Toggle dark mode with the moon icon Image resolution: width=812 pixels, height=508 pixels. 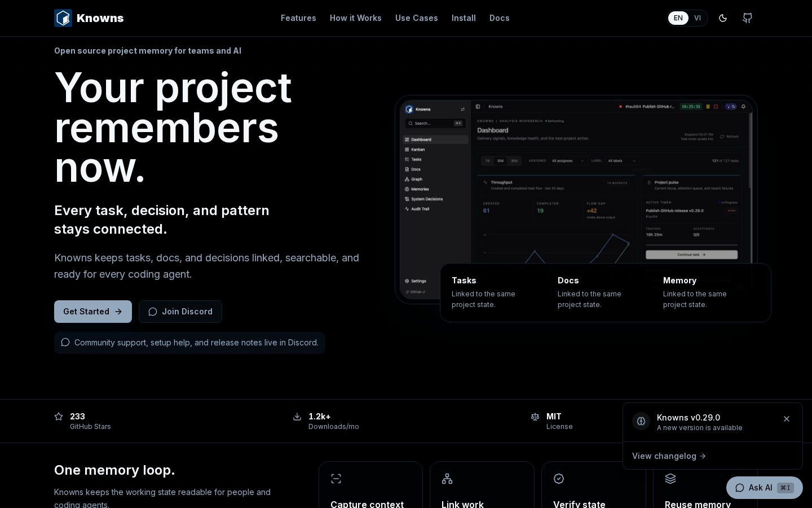coord(723,18)
